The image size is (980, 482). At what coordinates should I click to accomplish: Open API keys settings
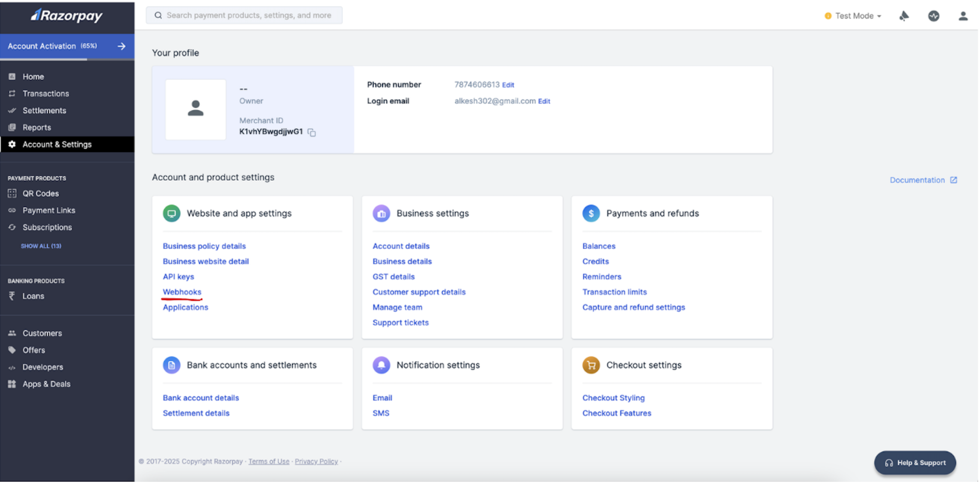click(178, 277)
